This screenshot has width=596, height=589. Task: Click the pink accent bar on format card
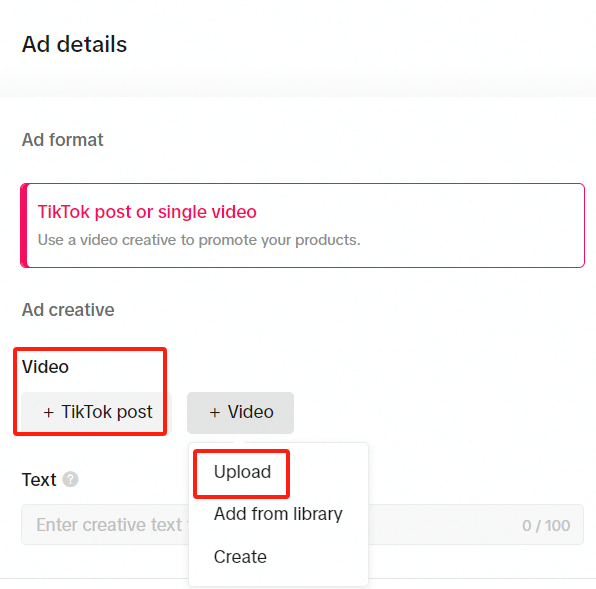click(24, 226)
